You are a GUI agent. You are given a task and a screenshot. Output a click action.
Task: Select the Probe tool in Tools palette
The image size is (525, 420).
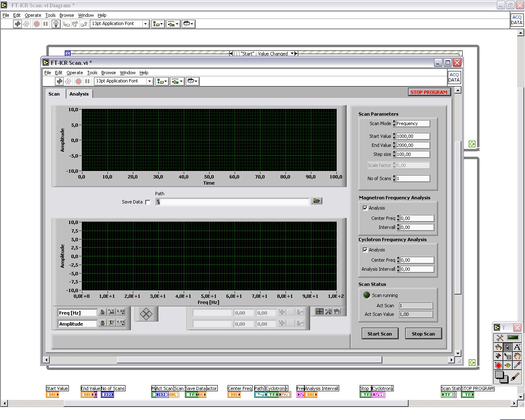coord(508,365)
